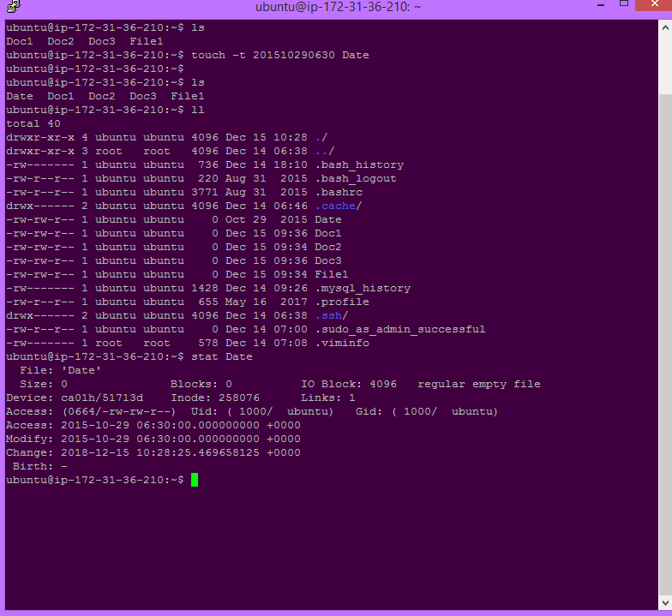Select the .sudo_as_admin_successful filename

coord(400,329)
